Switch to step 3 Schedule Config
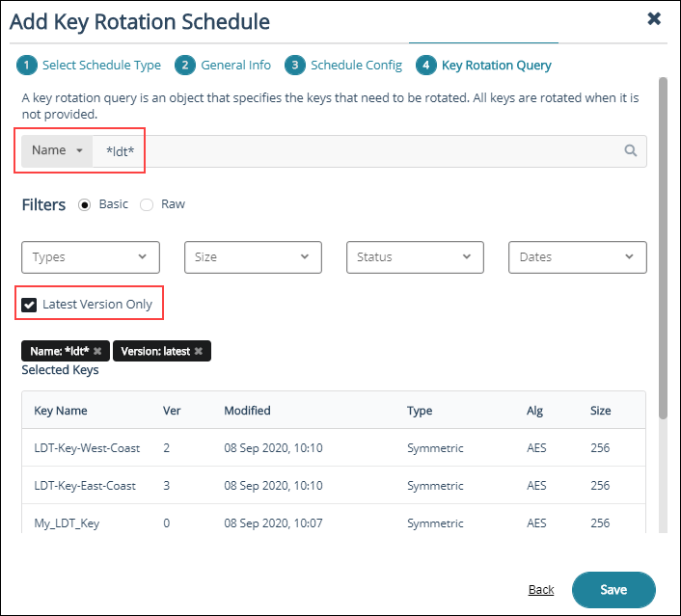The width and height of the screenshot is (681, 616). (x=344, y=66)
